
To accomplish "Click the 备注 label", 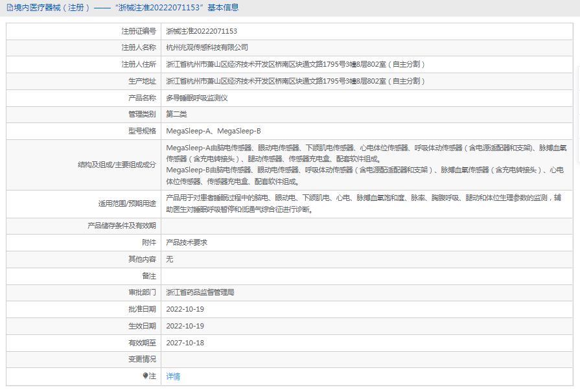I will tap(149, 276).
